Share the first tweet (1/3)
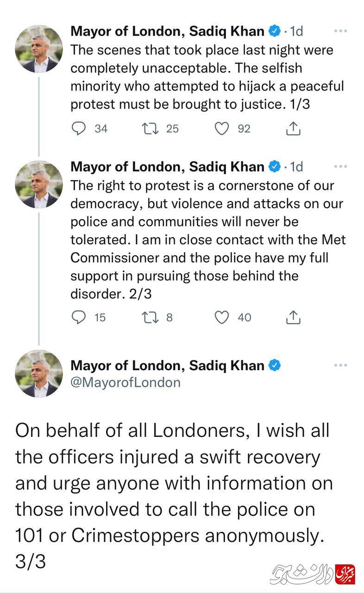Screen dimensions: 364x593 pyautogui.click(x=293, y=128)
